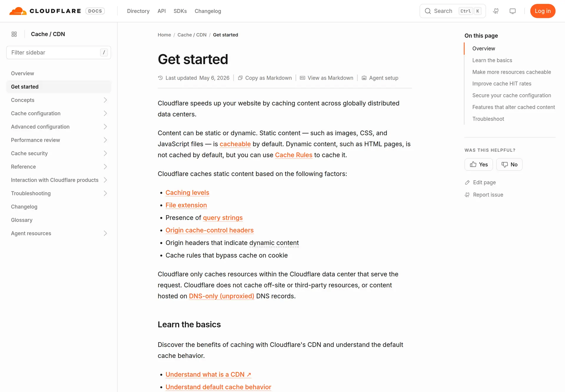
Task: Open the SDKs nav item
Action: pyautogui.click(x=180, y=11)
